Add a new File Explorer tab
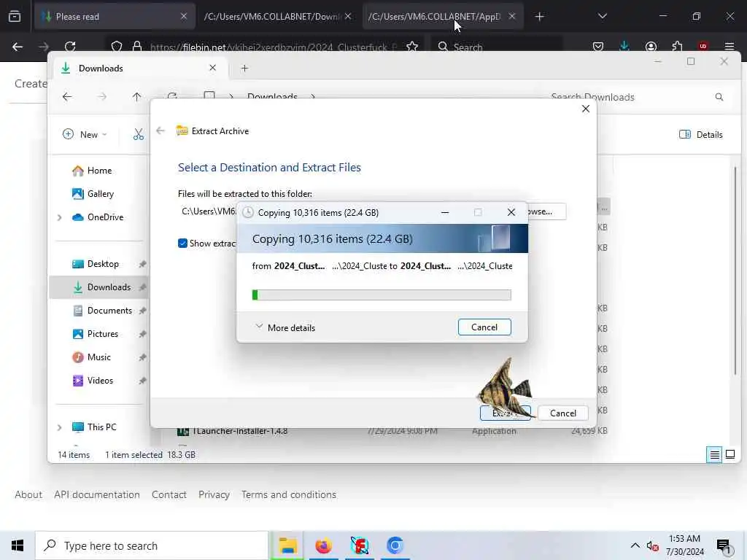Screen dimensions: 747x560 click(x=244, y=68)
